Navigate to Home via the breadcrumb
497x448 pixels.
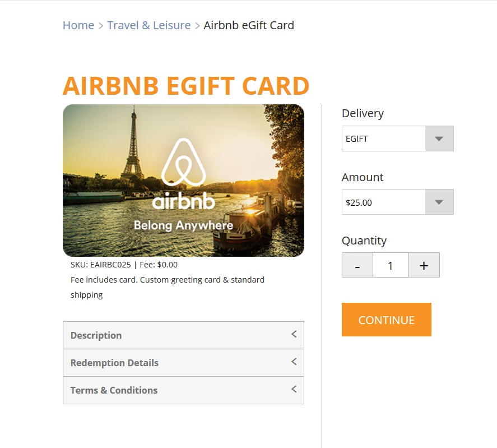[x=78, y=25]
